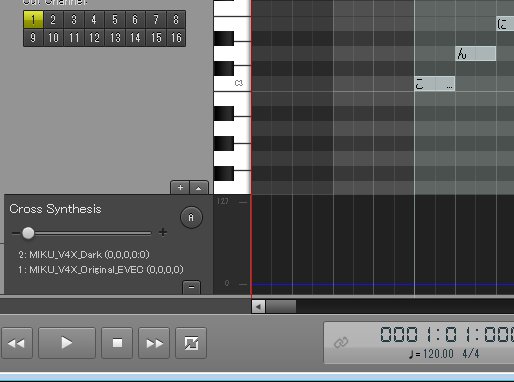Viewport: 514px width, 382px height.
Task: Stop playback with the stop button
Action: [117, 343]
